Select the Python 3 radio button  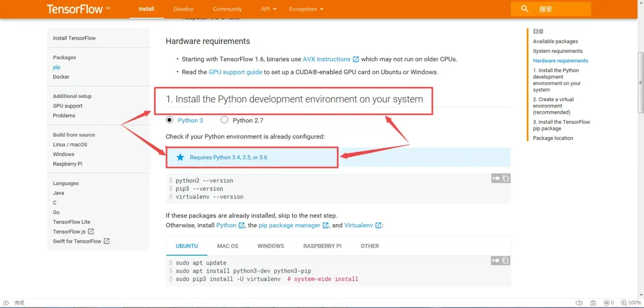tap(169, 120)
